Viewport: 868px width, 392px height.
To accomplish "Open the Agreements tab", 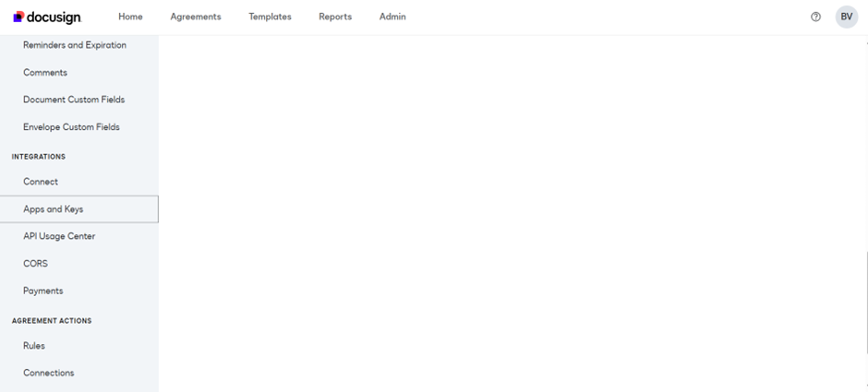I will (x=196, y=17).
